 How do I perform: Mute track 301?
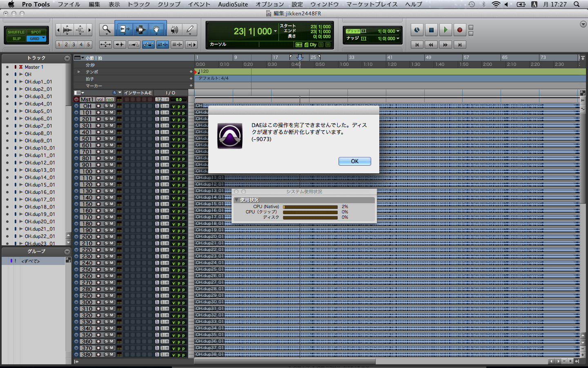pyautogui.click(x=111, y=126)
